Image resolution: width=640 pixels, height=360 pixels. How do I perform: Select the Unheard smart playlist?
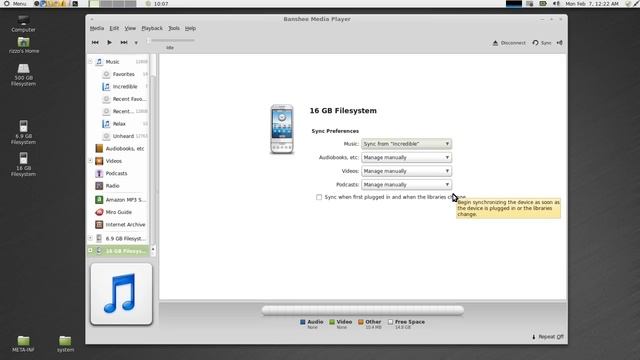124,136
